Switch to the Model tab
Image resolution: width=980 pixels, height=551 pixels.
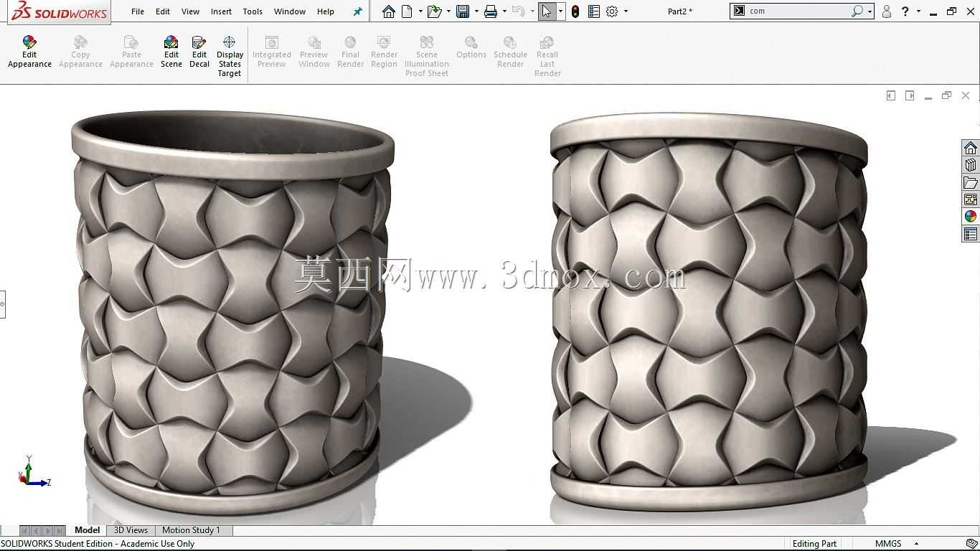pyautogui.click(x=88, y=530)
